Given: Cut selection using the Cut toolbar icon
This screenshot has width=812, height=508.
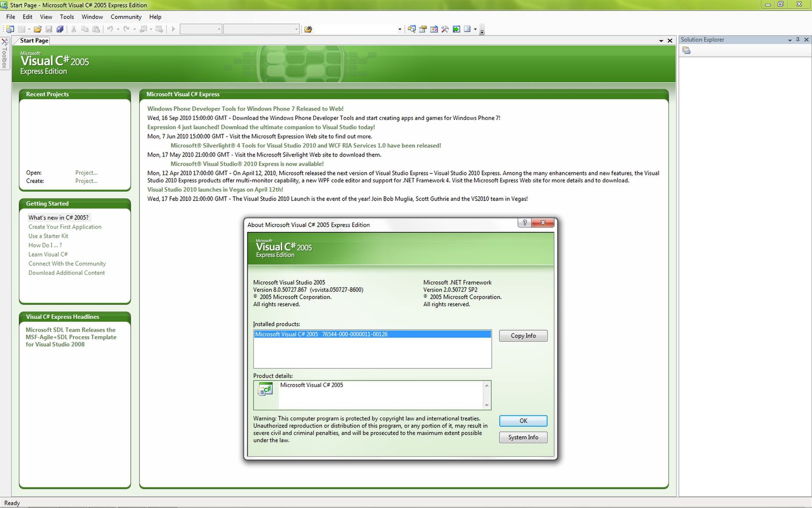Looking at the screenshot, I should pos(73,29).
